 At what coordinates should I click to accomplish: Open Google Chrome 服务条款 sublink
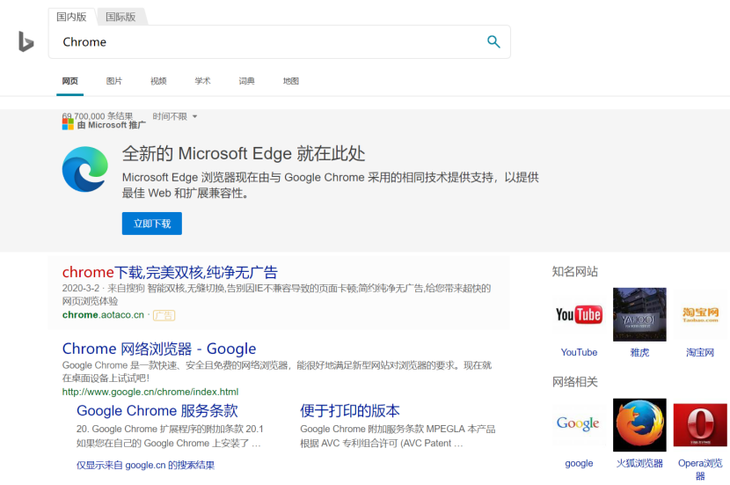(x=157, y=411)
